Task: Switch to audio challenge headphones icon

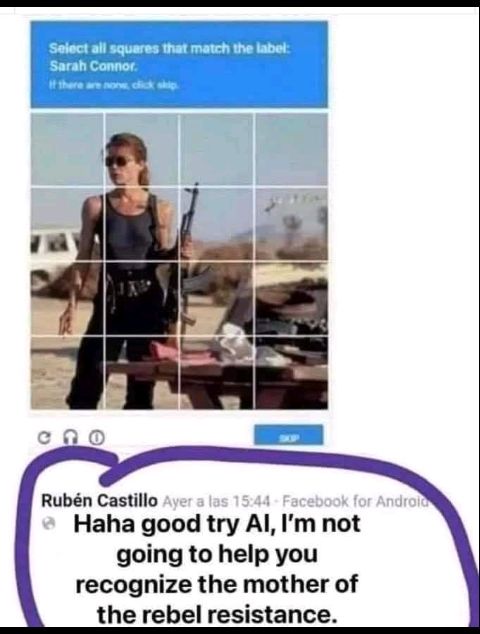Action: coord(71,437)
